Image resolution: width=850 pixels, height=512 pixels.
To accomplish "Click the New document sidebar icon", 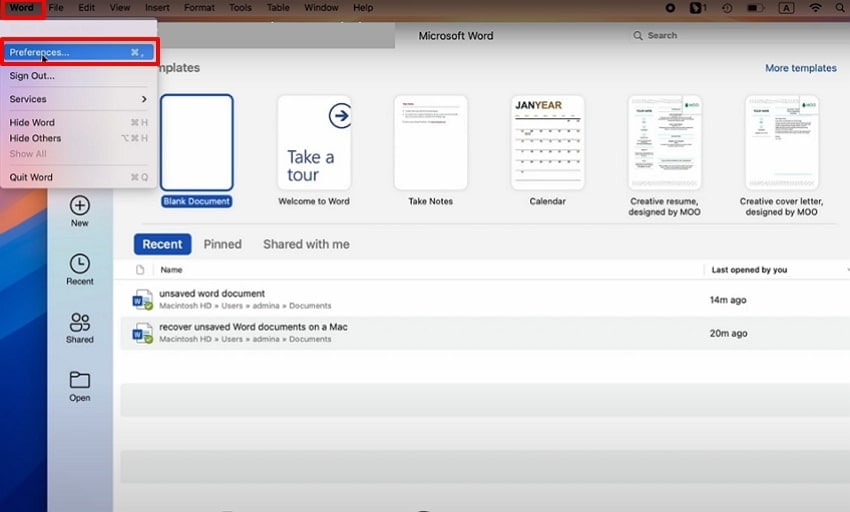I will click(x=80, y=212).
